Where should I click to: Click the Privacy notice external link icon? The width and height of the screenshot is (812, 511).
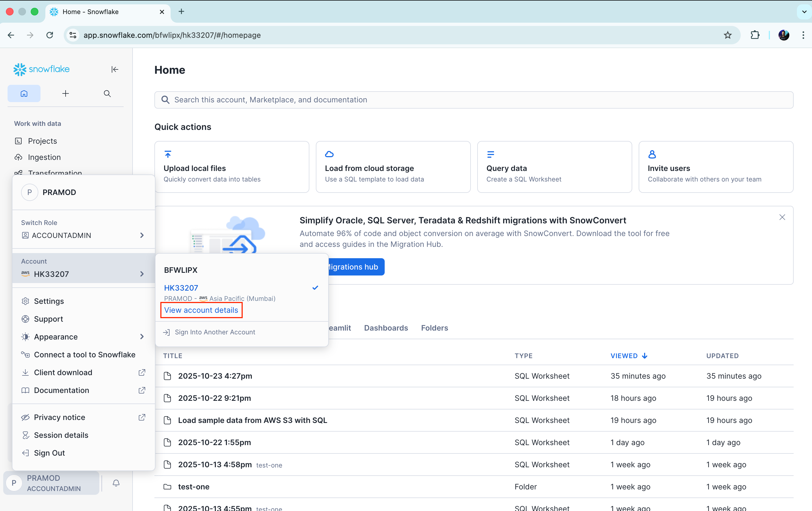pos(142,417)
